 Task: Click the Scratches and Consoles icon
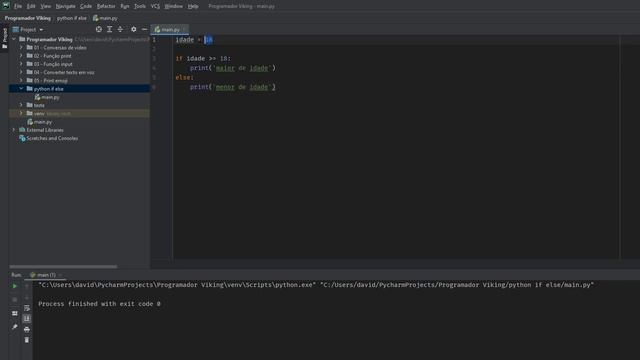(22, 138)
